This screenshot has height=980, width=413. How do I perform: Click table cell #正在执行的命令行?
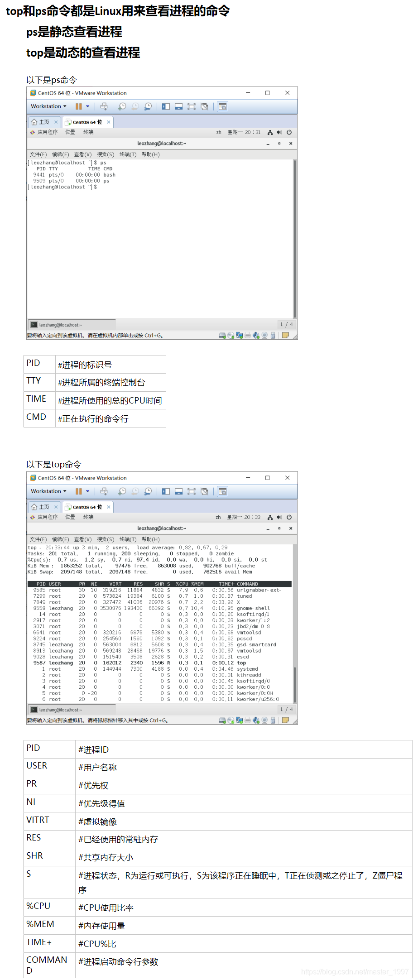pyautogui.click(x=110, y=418)
